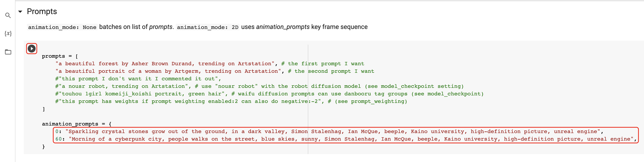
Task: Open the Files folder sidebar icon
Action: [8, 52]
